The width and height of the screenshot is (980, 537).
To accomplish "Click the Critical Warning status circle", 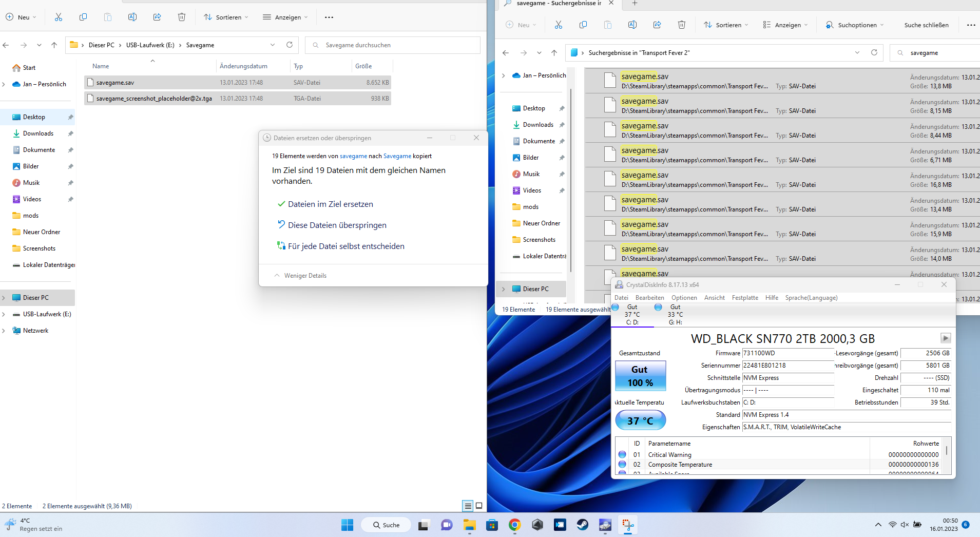I will coord(622,454).
